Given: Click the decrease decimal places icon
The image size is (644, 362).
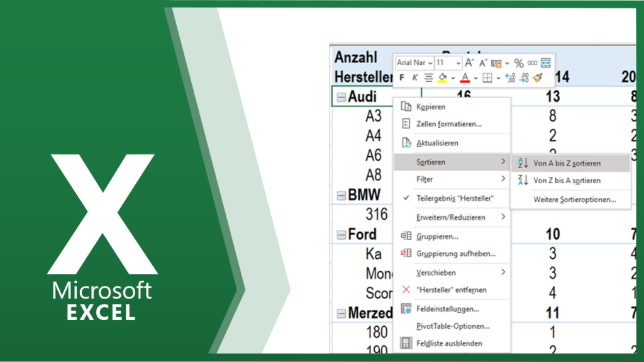Looking at the screenshot, I should tap(524, 77).
